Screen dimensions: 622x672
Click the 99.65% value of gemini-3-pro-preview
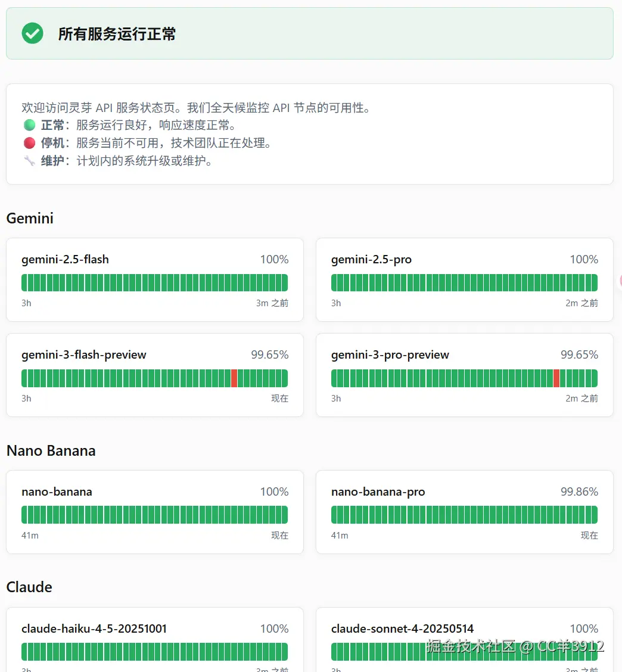[x=579, y=355]
